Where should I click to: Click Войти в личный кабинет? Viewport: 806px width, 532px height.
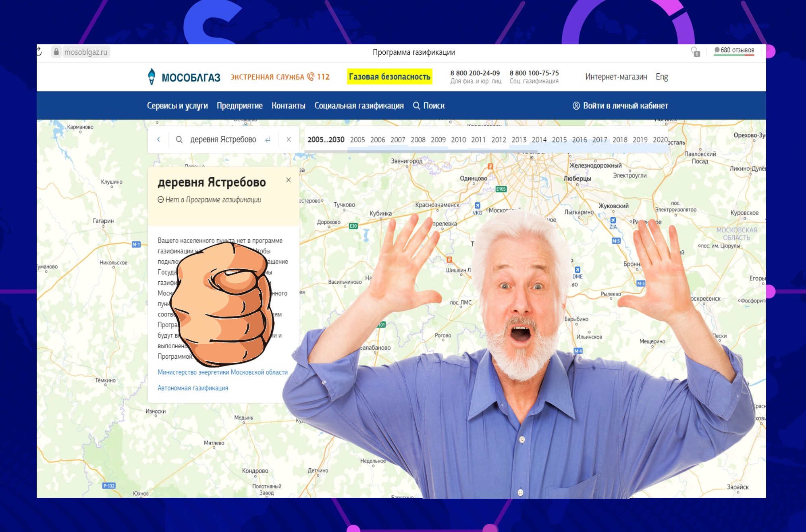pos(620,106)
